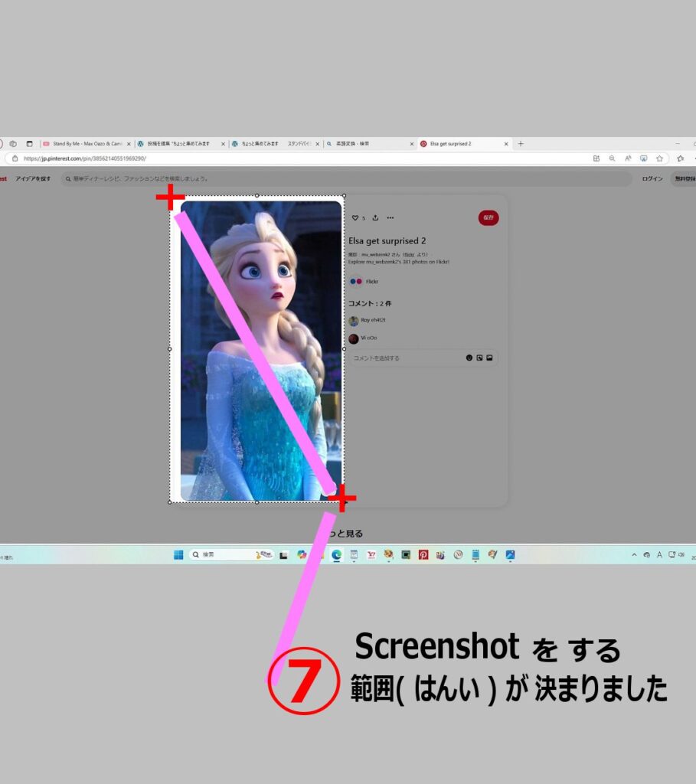The width and height of the screenshot is (696, 784).
Task: Click the browser address bar URL
Action: [x=85, y=158]
